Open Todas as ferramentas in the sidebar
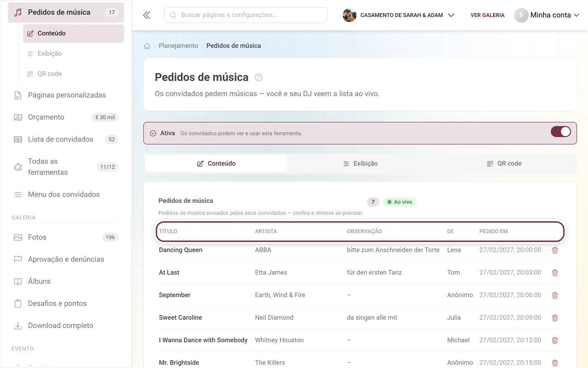Screen dimensions: 588x368 66,167
